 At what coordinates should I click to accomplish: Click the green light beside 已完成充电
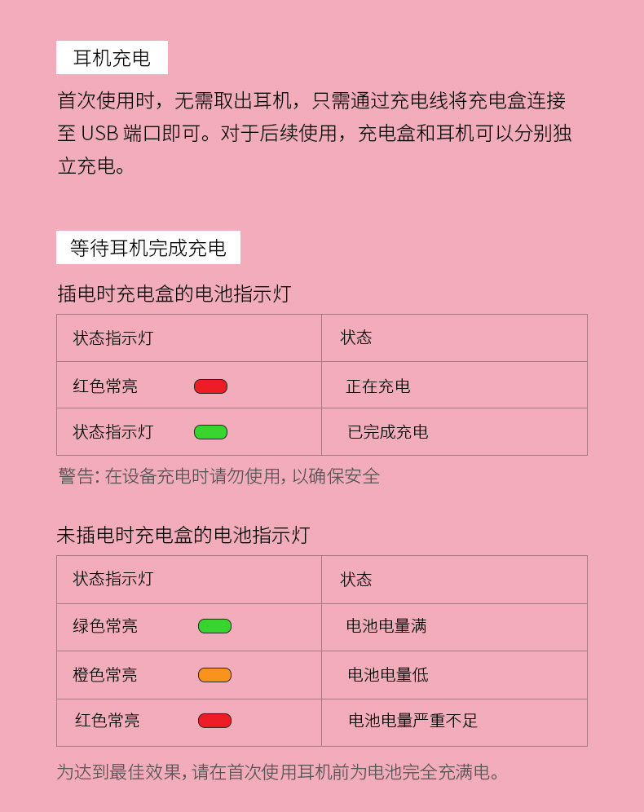point(210,432)
